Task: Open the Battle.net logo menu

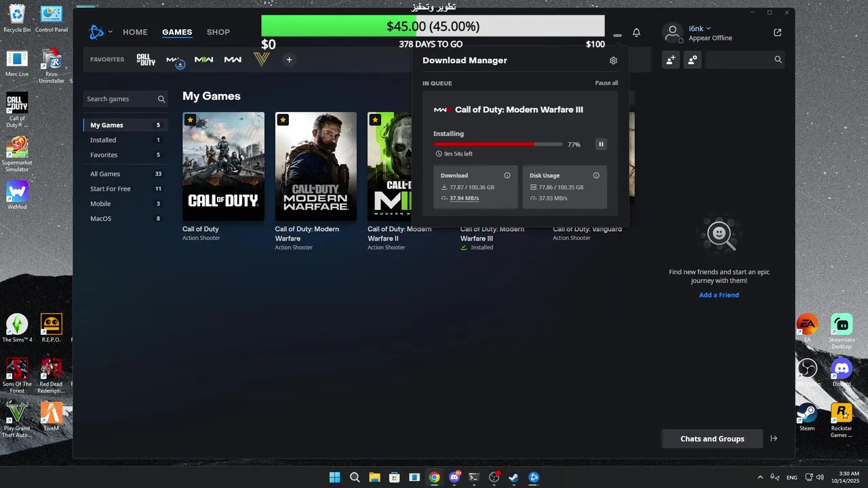Action: (x=96, y=32)
